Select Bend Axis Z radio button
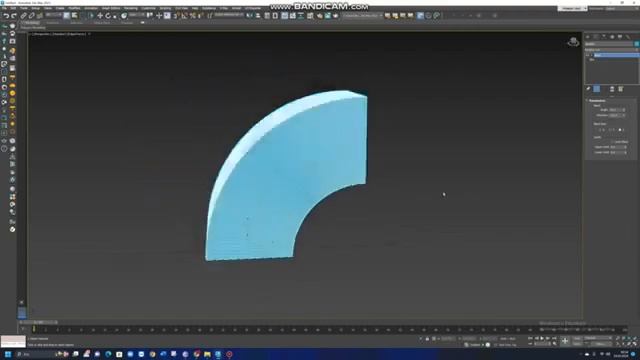This screenshot has height=360, width=640. click(x=620, y=130)
